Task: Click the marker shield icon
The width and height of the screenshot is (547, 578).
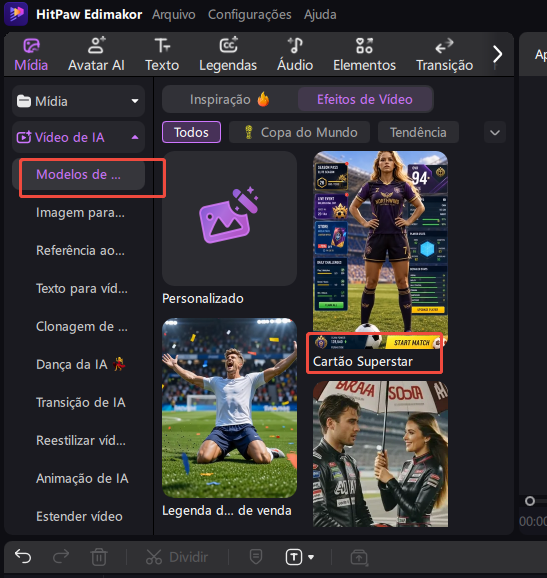Action: (256, 557)
